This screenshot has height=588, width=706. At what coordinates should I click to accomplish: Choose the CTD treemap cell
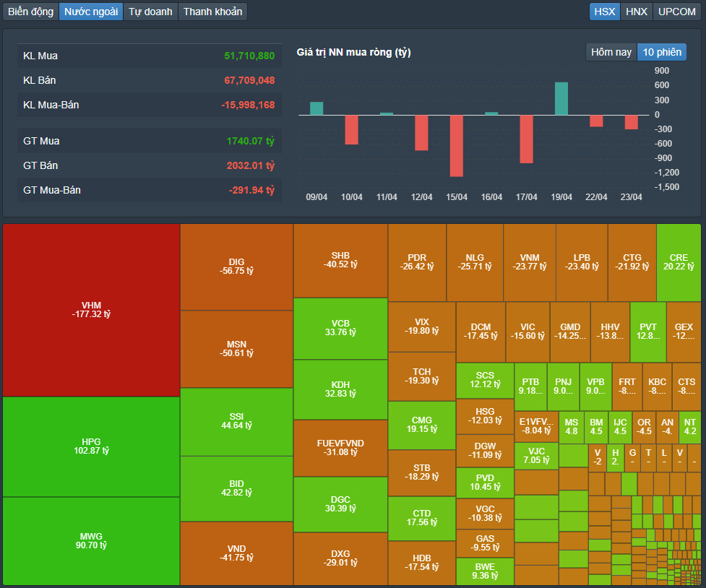[x=422, y=518]
